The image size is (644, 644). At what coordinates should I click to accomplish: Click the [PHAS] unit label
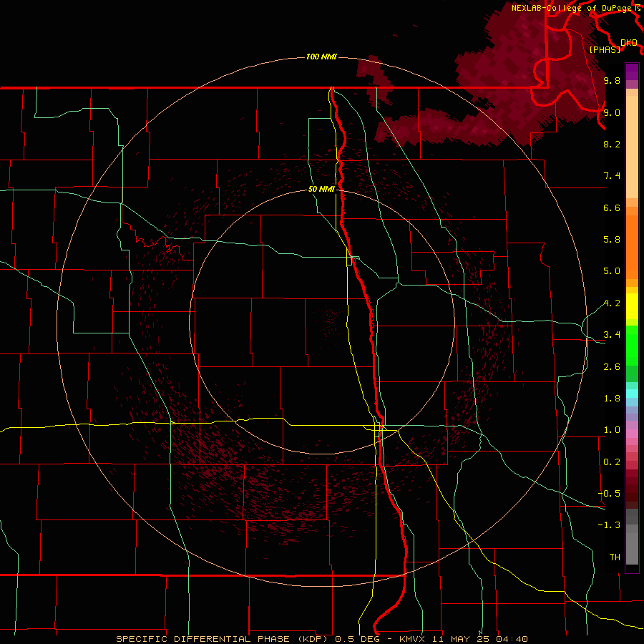pos(605,49)
